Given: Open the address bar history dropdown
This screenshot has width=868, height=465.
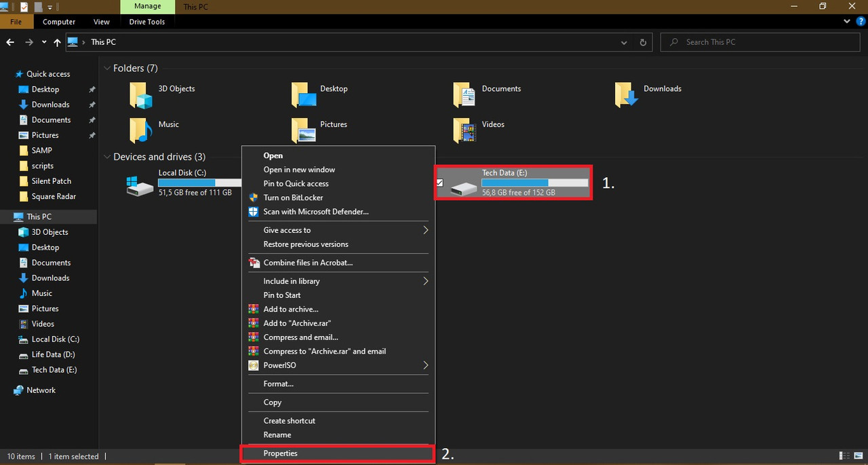Looking at the screenshot, I should [625, 42].
